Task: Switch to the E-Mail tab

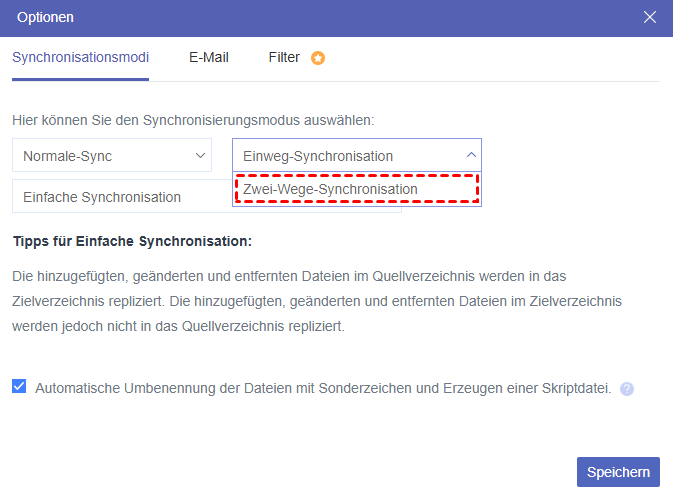Action: tap(208, 58)
